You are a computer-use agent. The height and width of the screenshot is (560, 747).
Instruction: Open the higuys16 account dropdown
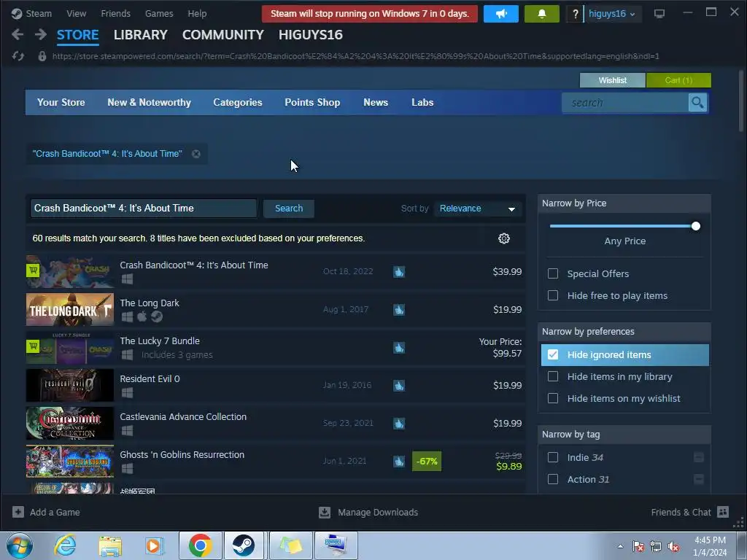point(612,14)
